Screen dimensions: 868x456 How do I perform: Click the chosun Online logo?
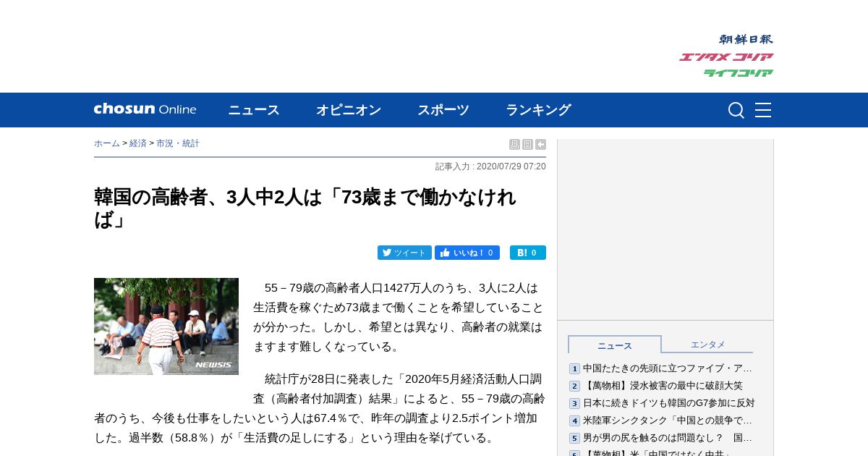145,109
